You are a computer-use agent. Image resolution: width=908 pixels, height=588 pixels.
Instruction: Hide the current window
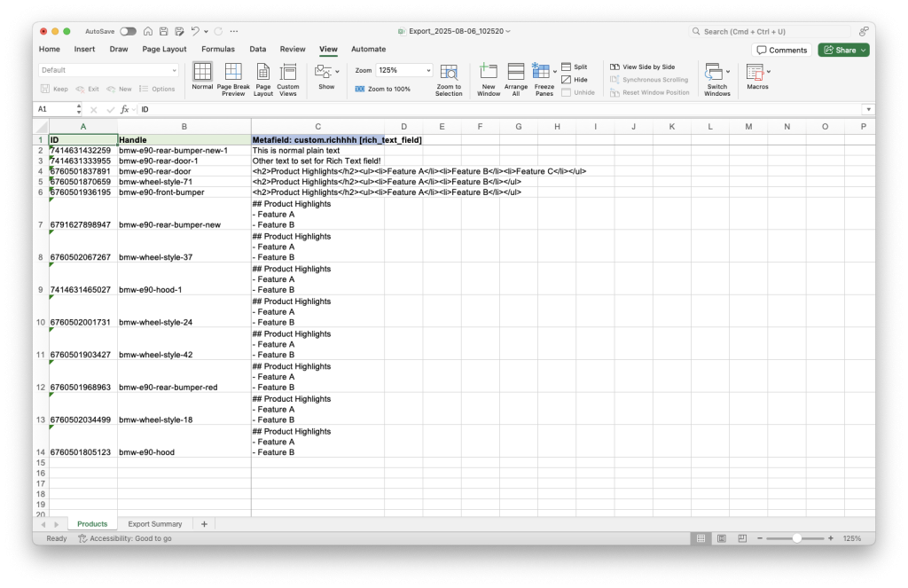coord(575,79)
